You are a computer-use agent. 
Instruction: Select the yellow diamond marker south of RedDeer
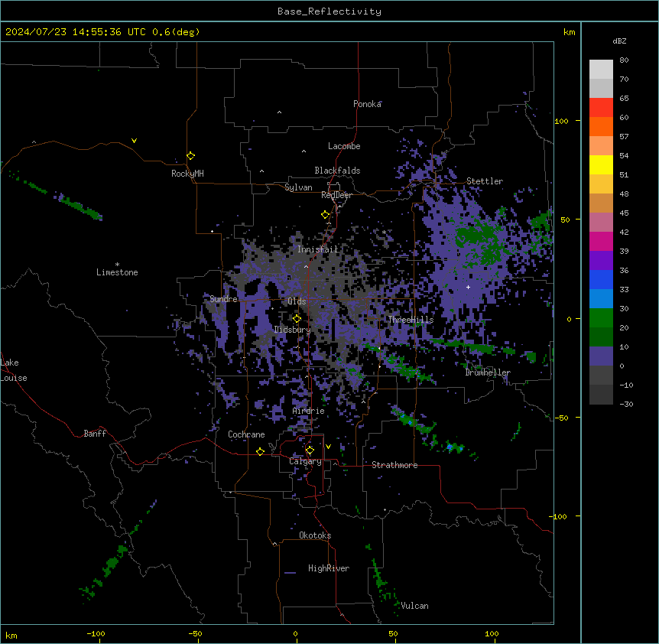click(326, 215)
